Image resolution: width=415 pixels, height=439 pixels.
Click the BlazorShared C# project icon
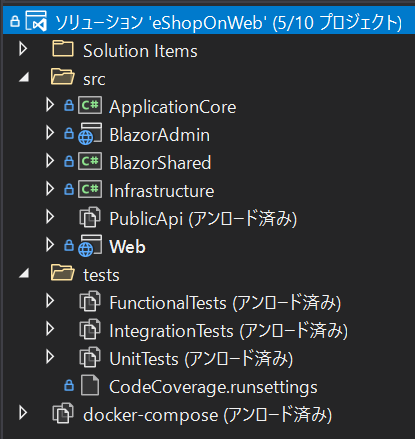90,161
